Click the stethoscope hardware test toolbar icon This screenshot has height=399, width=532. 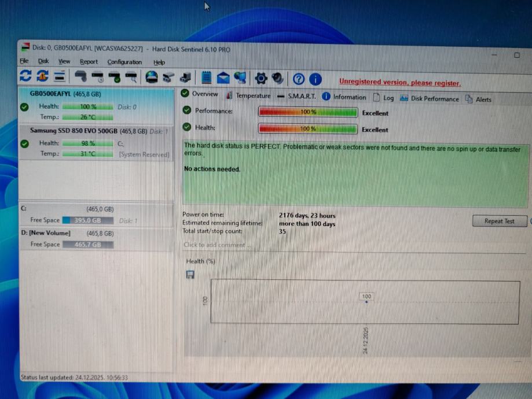pyautogui.click(x=80, y=76)
